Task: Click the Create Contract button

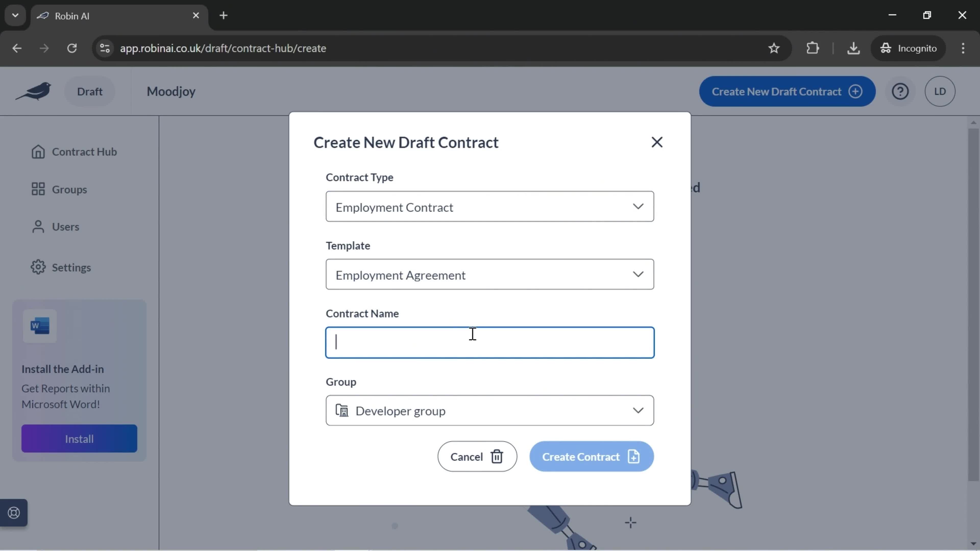Action: coord(591,456)
